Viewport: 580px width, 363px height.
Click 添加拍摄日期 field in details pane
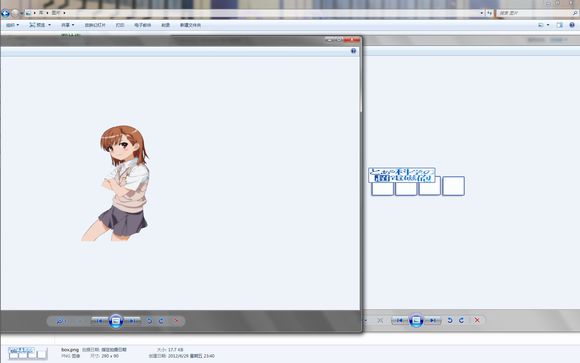tap(114, 350)
